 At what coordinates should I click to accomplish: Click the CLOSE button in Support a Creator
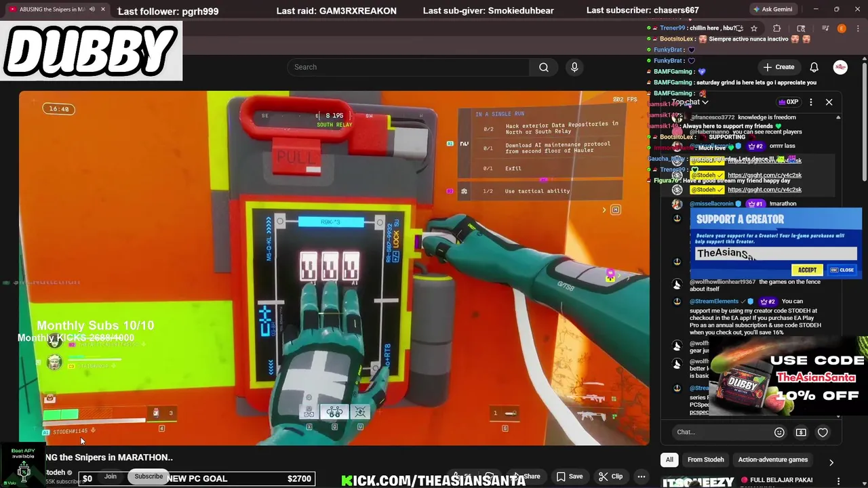(842, 270)
